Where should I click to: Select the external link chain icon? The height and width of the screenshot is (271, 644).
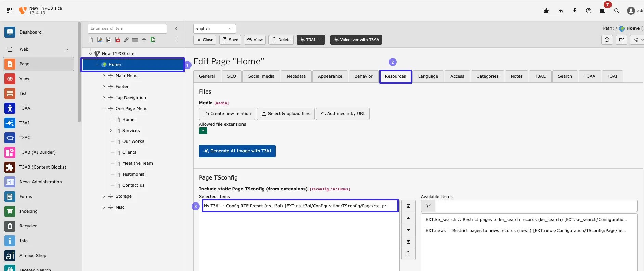(126, 40)
